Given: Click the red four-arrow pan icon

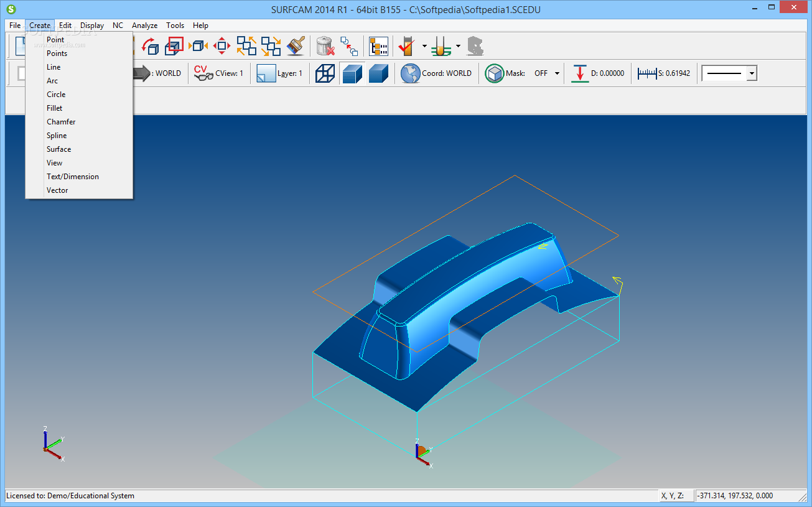Looking at the screenshot, I should pos(222,45).
